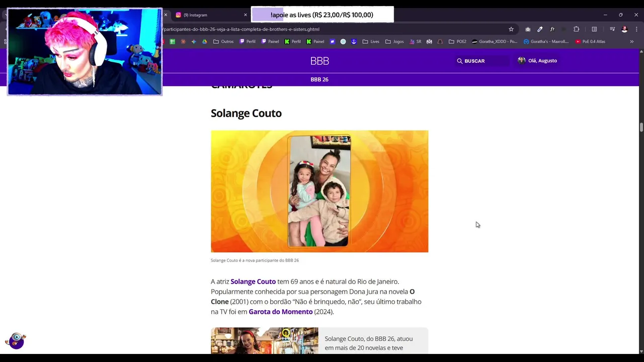Open the Olá, Augusto user menu
Viewport: 644px width, 362px height.
[x=537, y=61]
